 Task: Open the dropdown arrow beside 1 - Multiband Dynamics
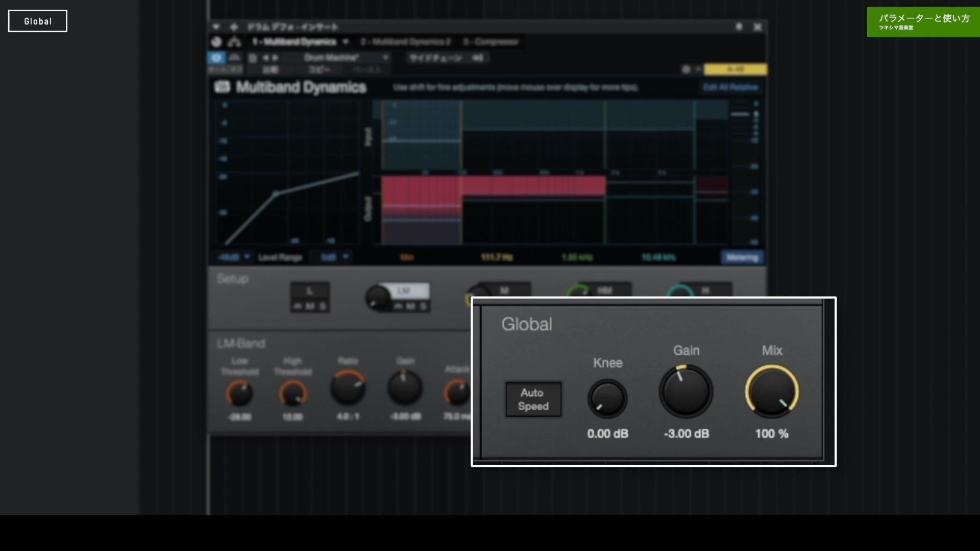click(346, 42)
